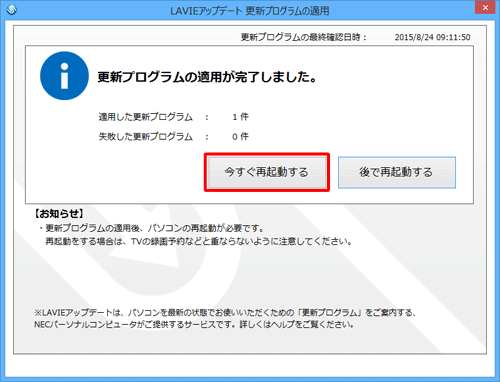Click the footnote line starting ※LAVIEアップデートは
Image resolution: width=500 pixels, height=382 pixels.
pos(225,312)
